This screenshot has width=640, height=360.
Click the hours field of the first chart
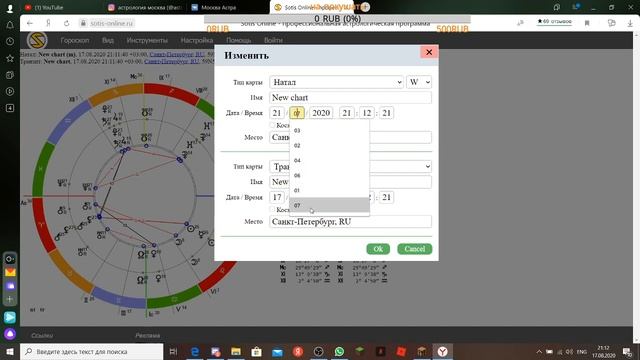pos(347,113)
